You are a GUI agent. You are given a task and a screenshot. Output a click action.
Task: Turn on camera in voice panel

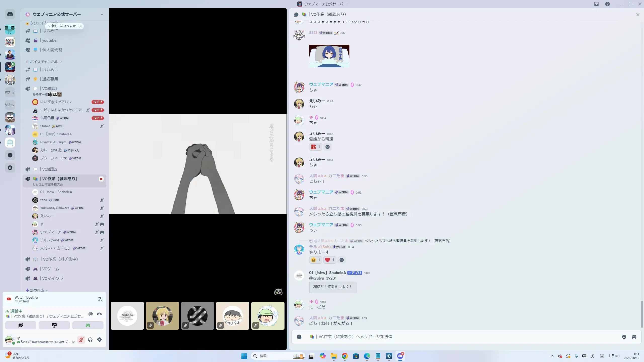[21, 325]
